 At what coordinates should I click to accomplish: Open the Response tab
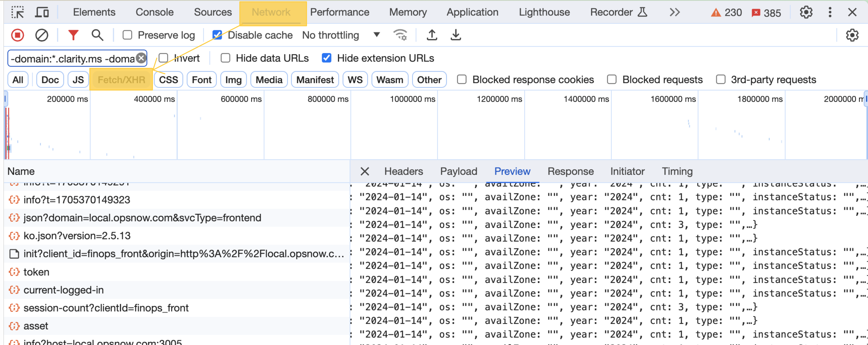point(570,171)
